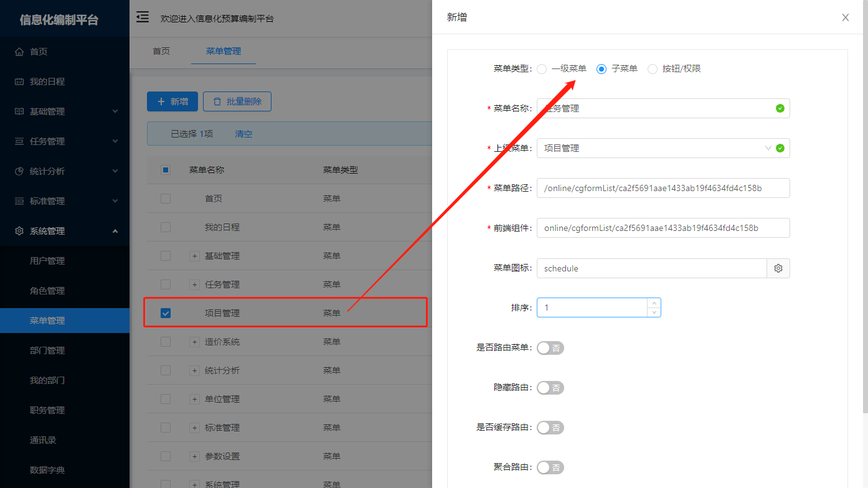The height and width of the screenshot is (488, 868).
Task: Increase the 排序 value with up arrow
Action: point(654,303)
